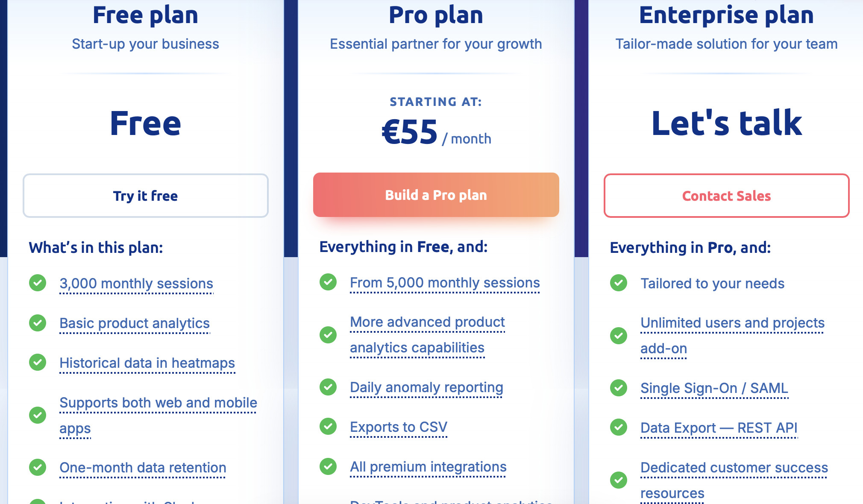
Task: Open the 3,000 monthly sessions tooltip link
Action: point(136,283)
